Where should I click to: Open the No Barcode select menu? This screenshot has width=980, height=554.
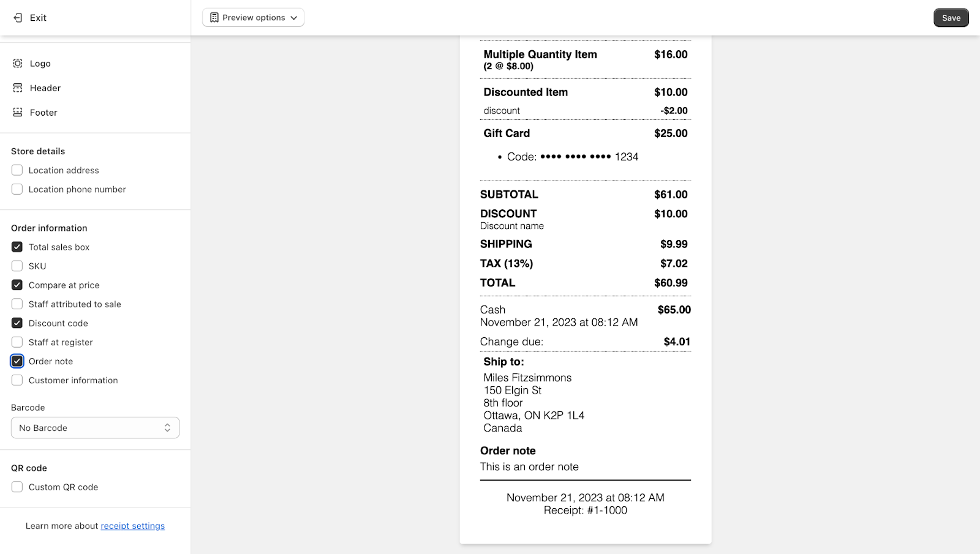click(95, 428)
